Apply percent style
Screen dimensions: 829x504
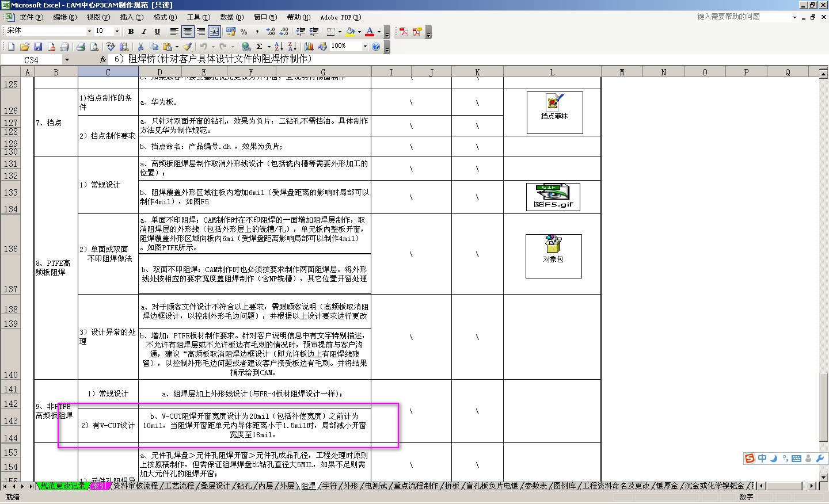click(244, 32)
